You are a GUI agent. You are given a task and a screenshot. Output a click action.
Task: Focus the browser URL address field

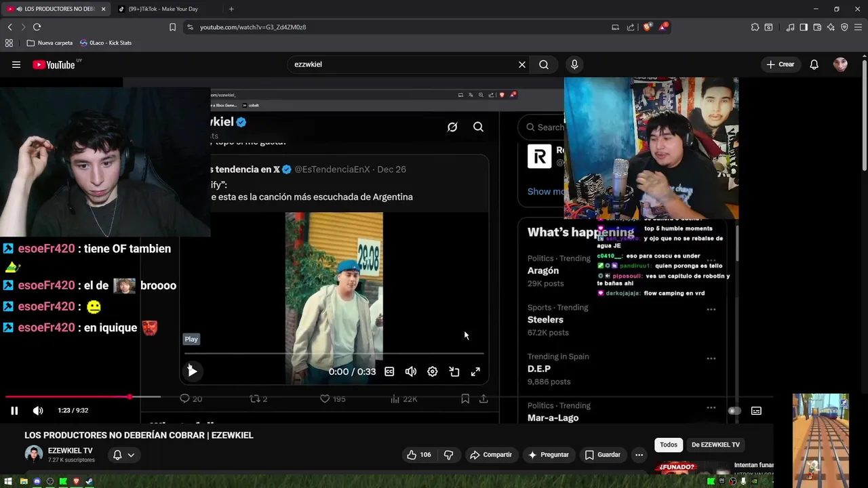(x=393, y=27)
